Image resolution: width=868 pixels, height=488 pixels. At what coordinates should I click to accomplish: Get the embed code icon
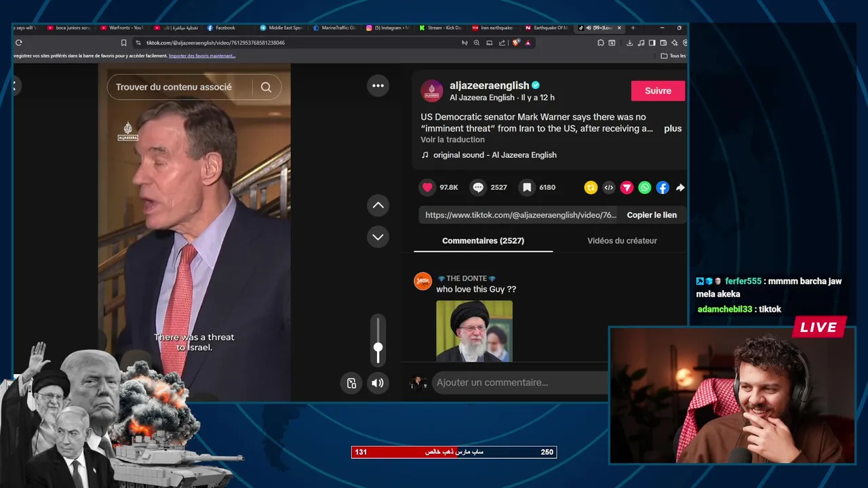[x=609, y=188]
